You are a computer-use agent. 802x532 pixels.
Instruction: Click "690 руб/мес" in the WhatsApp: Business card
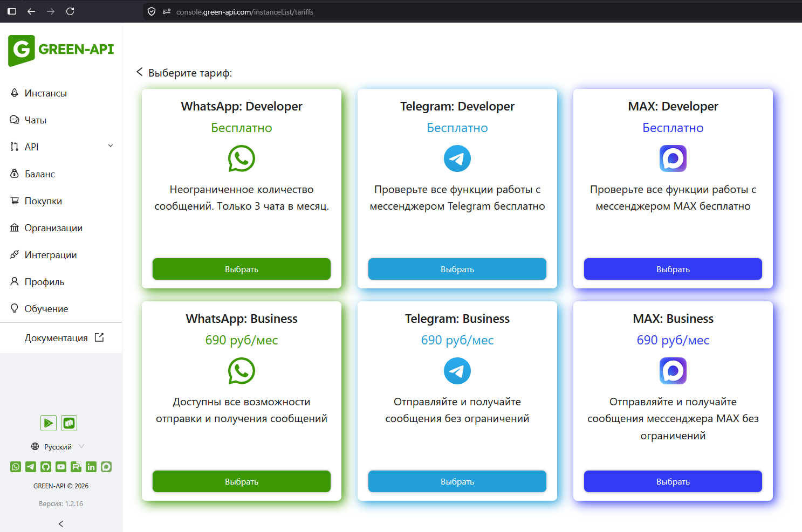coord(242,340)
